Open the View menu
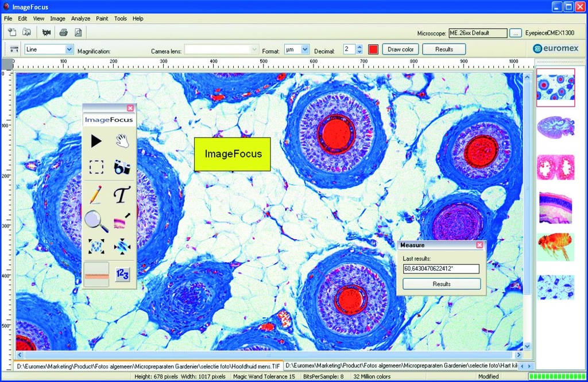The width and height of the screenshot is (588, 382). pos(38,18)
